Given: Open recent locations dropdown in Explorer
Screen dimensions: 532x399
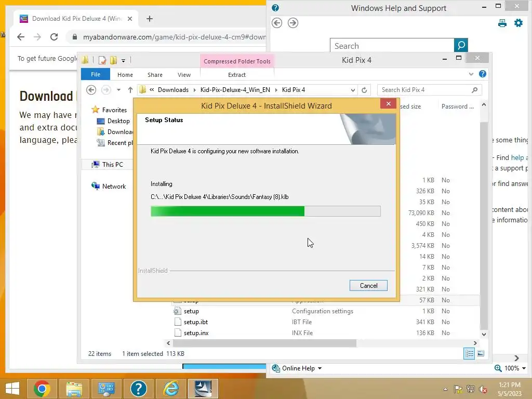Looking at the screenshot, I should (x=118, y=90).
